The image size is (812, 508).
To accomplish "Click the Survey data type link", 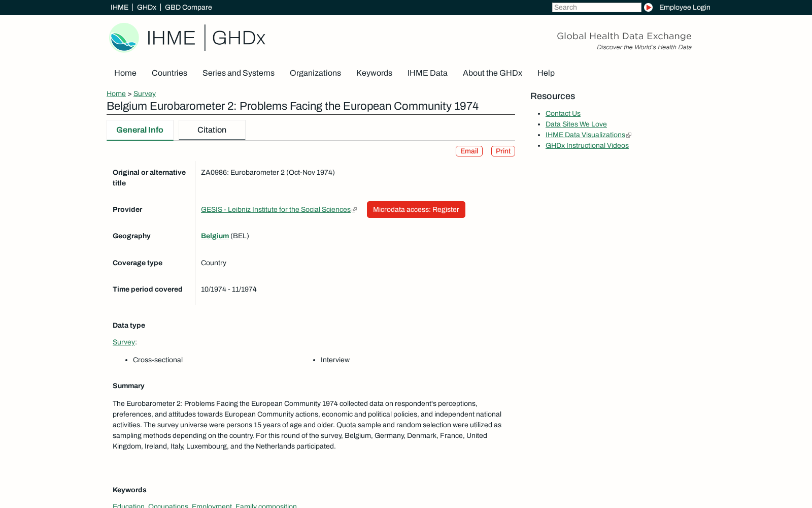I will click(x=124, y=342).
